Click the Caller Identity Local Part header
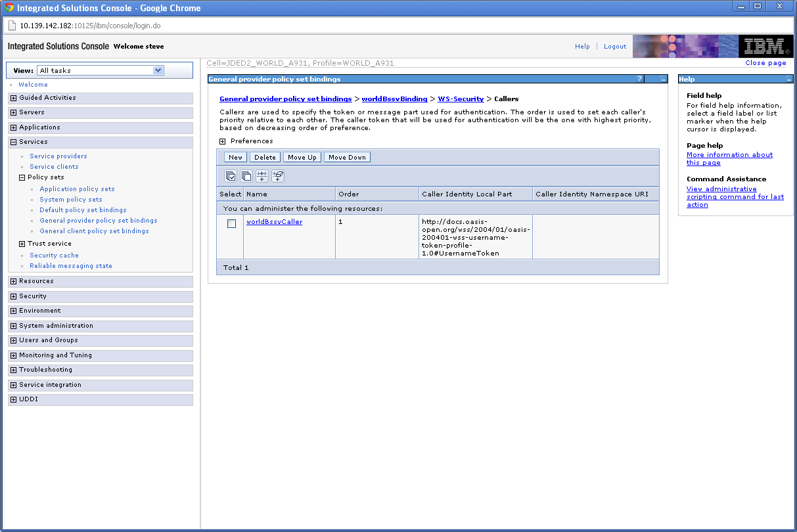The image size is (797, 532). (x=476, y=194)
